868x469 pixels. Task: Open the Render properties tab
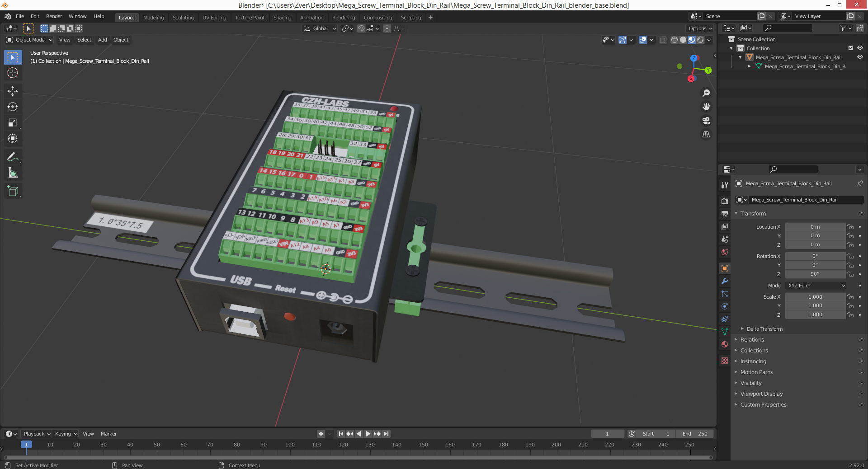click(725, 201)
